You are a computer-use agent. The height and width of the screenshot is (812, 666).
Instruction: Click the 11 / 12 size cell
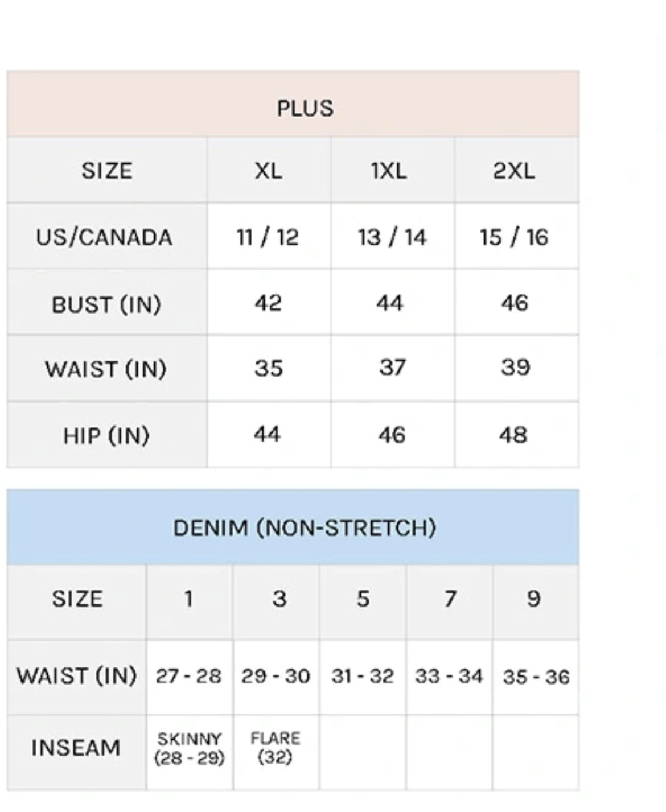pyautogui.click(x=268, y=237)
